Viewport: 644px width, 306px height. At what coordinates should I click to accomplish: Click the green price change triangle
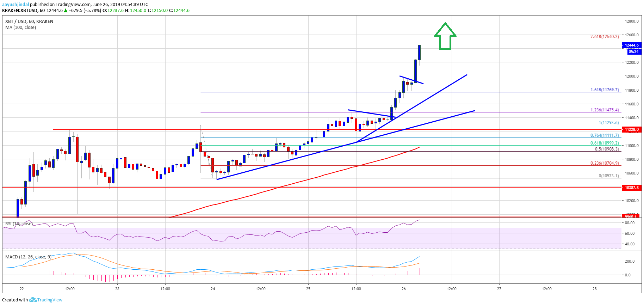click(x=66, y=11)
